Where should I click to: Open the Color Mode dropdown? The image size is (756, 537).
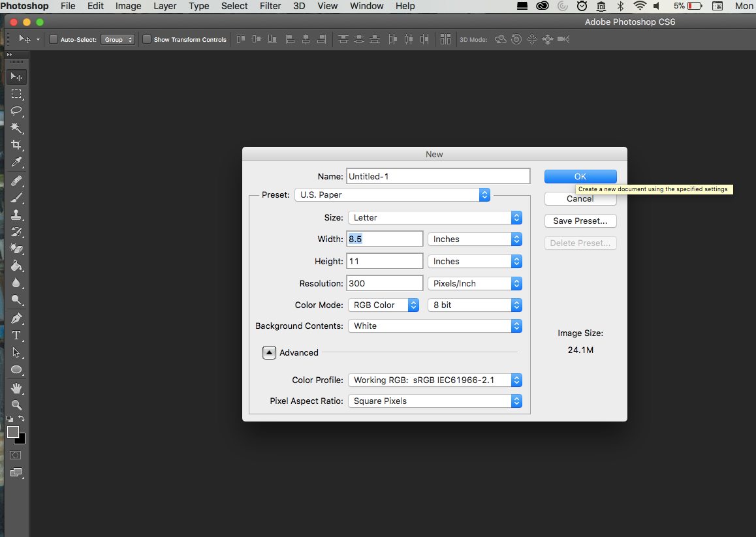tap(386, 305)
